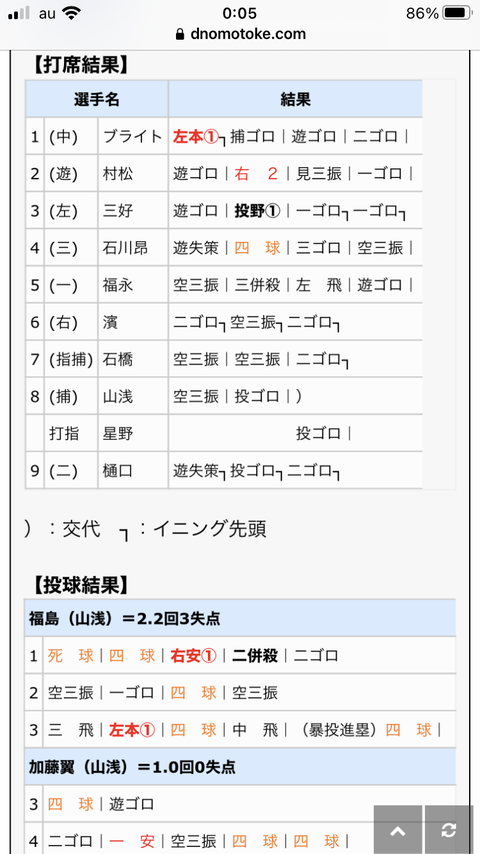Tap the 福島（山浅）＝2.2回3失点 pitcher header

[240, 618]
